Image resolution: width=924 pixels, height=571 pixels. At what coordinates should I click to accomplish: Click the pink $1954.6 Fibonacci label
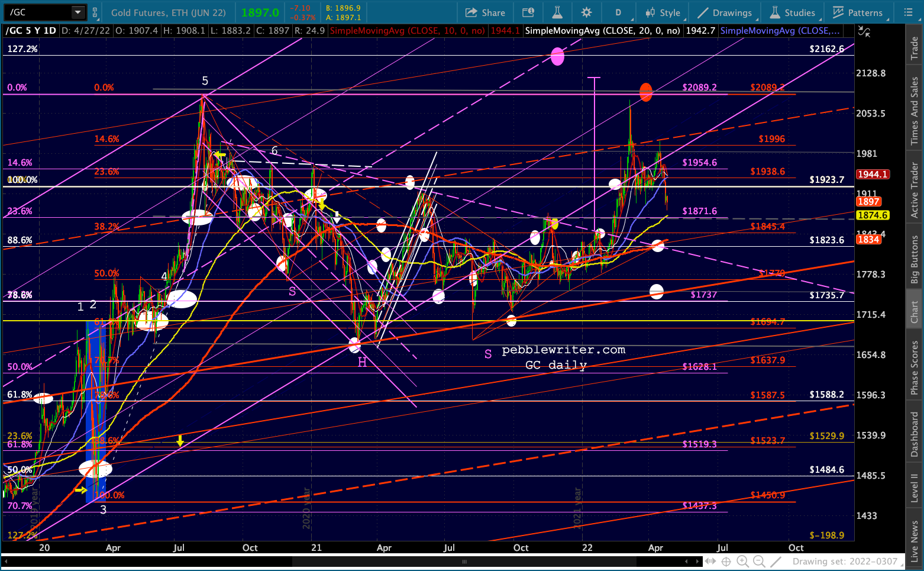(x=700, y=163)
